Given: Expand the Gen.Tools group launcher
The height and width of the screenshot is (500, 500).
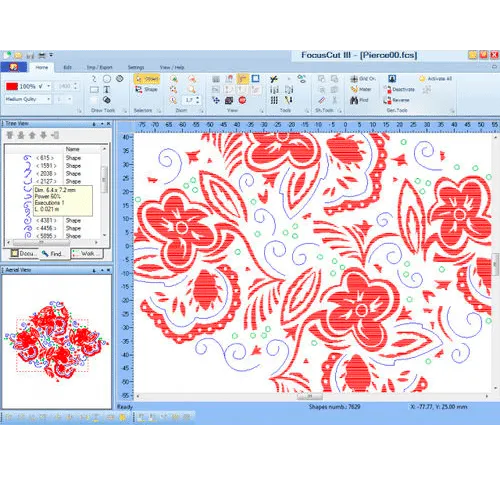Looking at the screenshot, I should coord(452,111).
